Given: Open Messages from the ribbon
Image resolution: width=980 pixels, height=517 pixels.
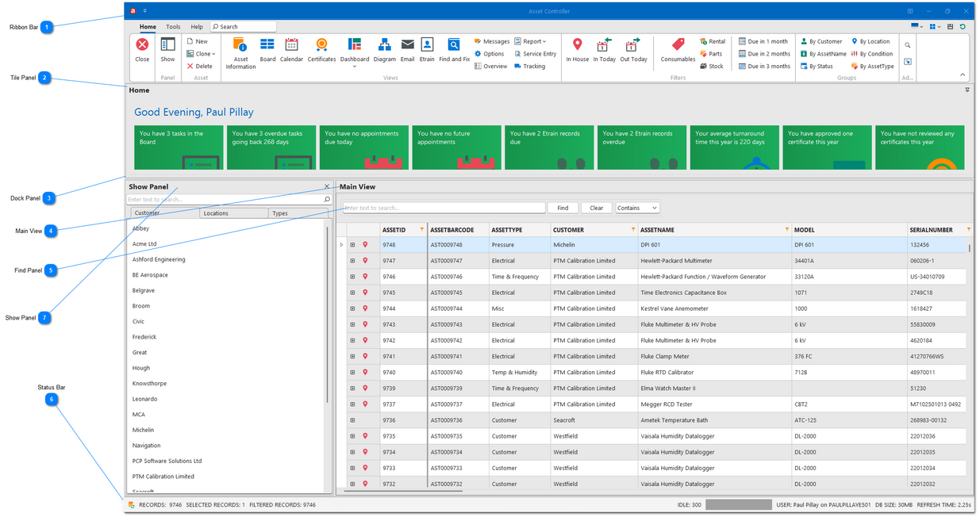Looking at the screenshot, I should point(492,41).
